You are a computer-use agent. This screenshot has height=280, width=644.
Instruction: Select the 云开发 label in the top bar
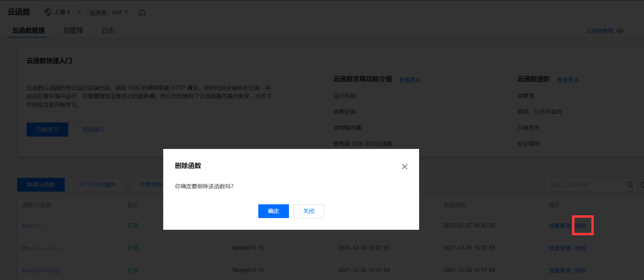click(x=98, y=13)
